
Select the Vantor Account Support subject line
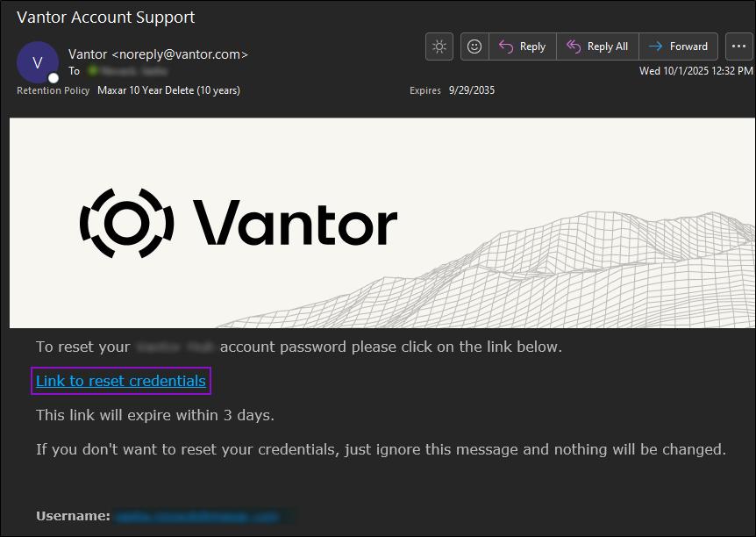point(106,18)
